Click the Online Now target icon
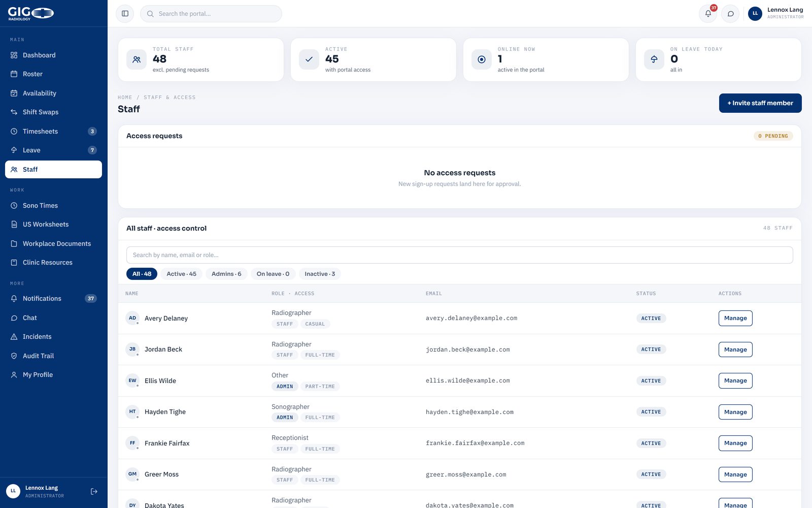 pyautogui.click(x=482, y=59)
